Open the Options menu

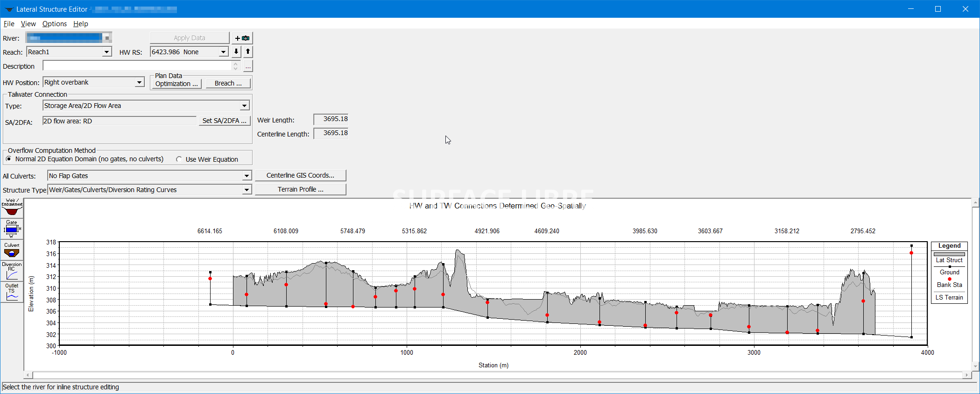[x=54, y=24]
